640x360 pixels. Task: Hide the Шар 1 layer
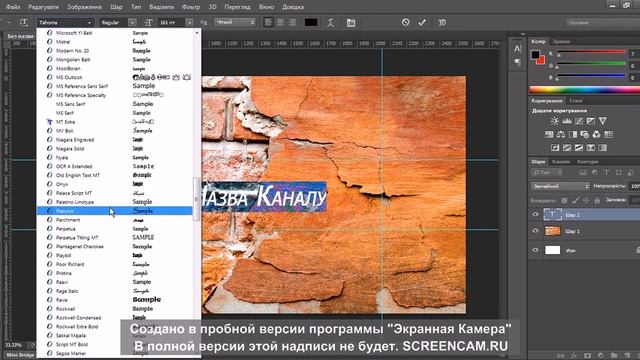click(x=535, y=231)
